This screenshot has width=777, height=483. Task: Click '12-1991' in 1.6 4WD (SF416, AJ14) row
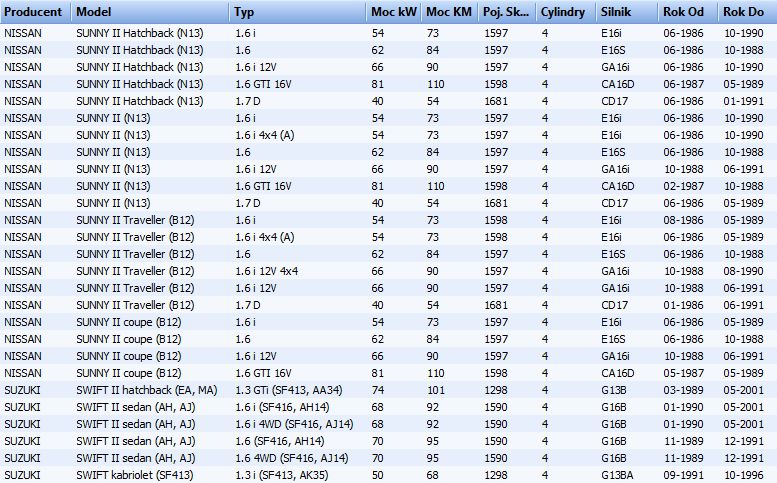[x=743, y=458]
